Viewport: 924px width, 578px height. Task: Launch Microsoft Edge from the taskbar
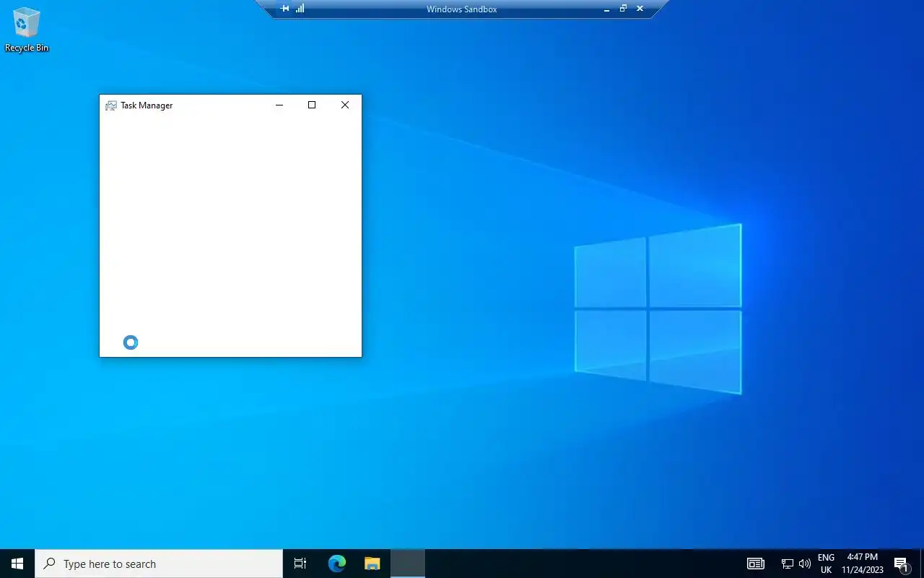337,564
